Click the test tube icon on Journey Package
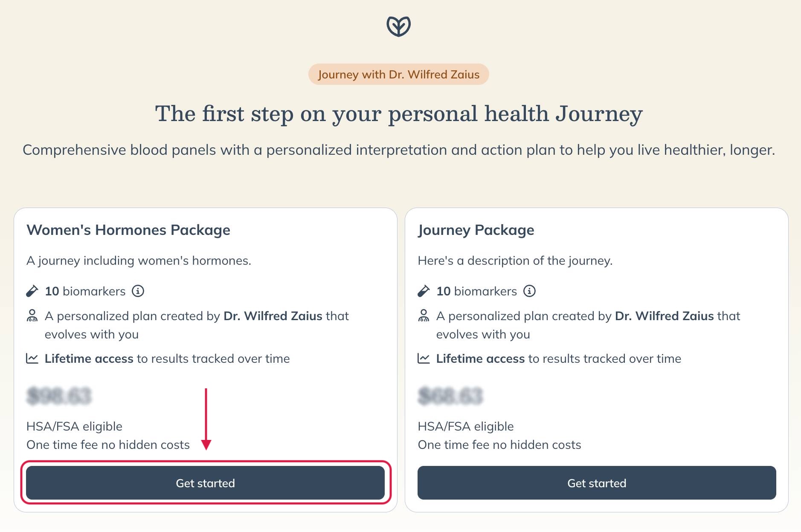801x532 pixels. (423, 291)
